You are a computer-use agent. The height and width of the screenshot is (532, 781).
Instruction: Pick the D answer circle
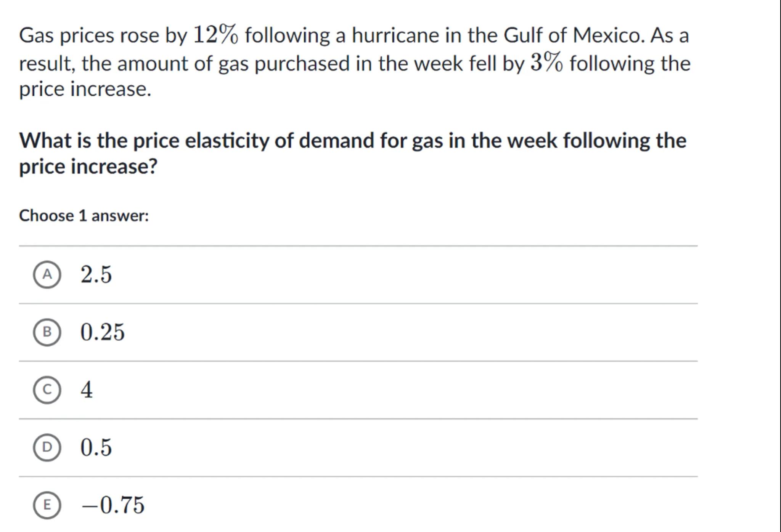point(47,447)
